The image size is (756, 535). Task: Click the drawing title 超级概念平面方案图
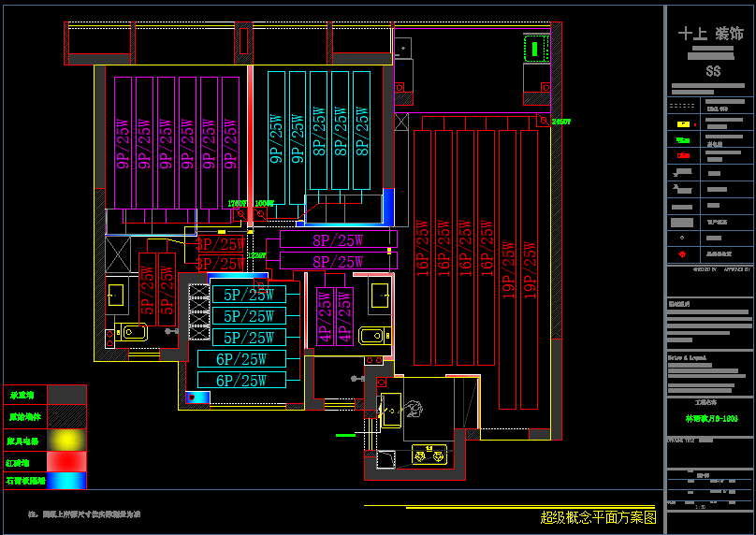pos(598,517)
